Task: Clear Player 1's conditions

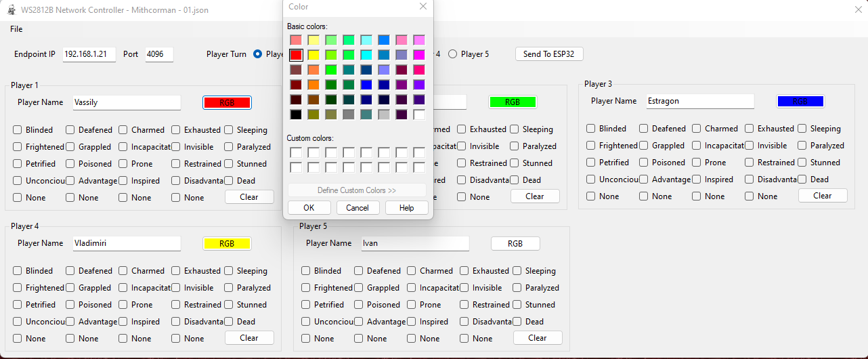Action: (249, 197)
